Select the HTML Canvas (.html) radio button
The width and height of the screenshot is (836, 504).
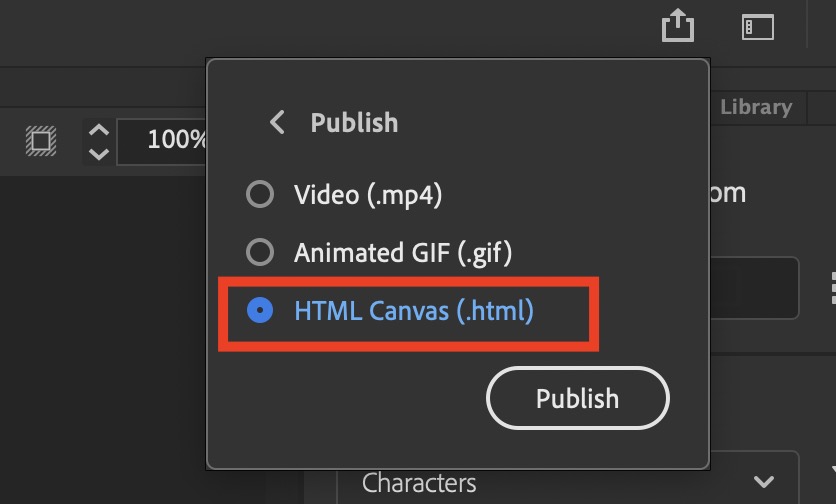pyautogui.click(x=260, y=310)
